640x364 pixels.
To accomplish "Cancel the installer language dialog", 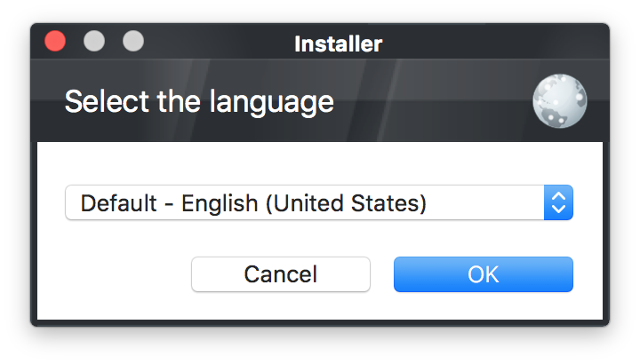I will [281, 274].
